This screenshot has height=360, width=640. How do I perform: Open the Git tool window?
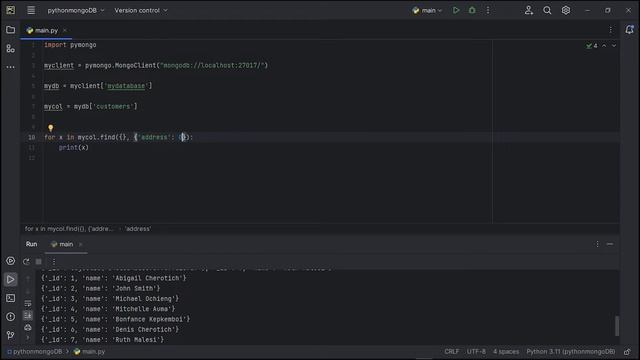tap(11, 335)
